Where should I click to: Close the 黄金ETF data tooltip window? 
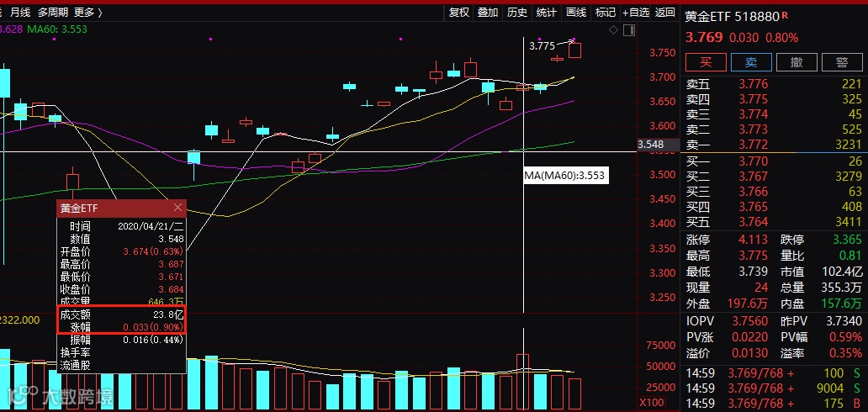click(x=177, y=207)
